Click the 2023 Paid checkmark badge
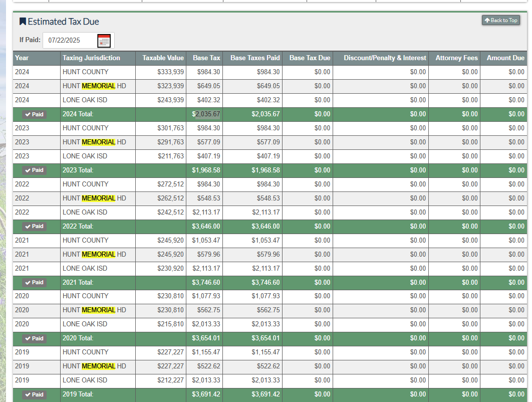This screenshot has height=402, width=532. coord(34,170)
